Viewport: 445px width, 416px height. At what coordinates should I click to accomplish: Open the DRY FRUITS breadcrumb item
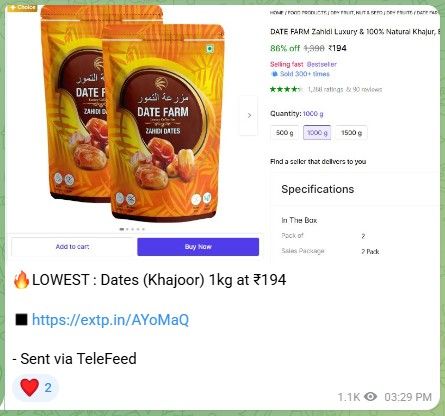point(399,13)
